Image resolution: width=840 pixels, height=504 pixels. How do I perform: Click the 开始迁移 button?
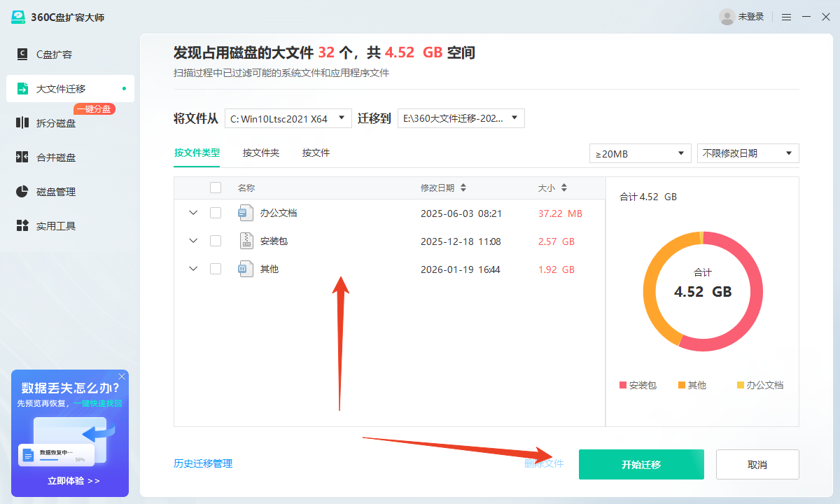tap(640, 464)
